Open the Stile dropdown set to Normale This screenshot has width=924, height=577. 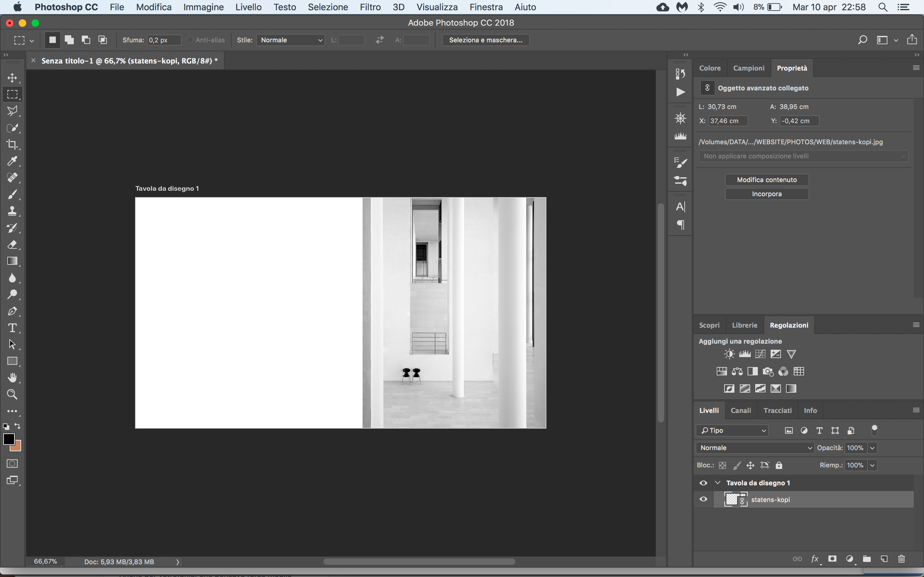pyautogui.click(x=291, y=40)
